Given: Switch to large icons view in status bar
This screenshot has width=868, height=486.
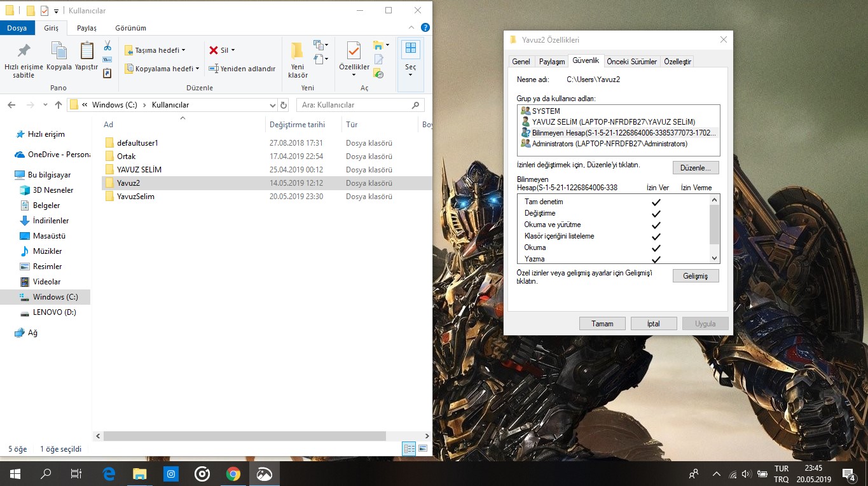Looking at the screenshot, I should pos(422,449).
